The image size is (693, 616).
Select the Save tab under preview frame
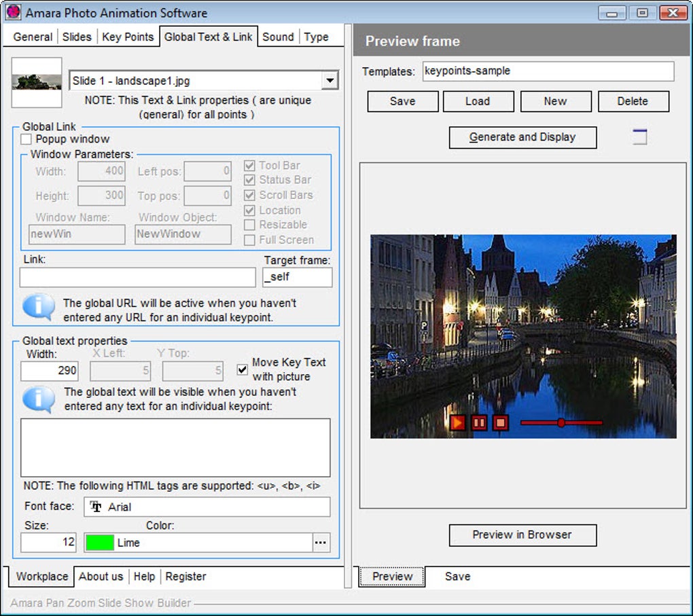(x=457, y=576)
